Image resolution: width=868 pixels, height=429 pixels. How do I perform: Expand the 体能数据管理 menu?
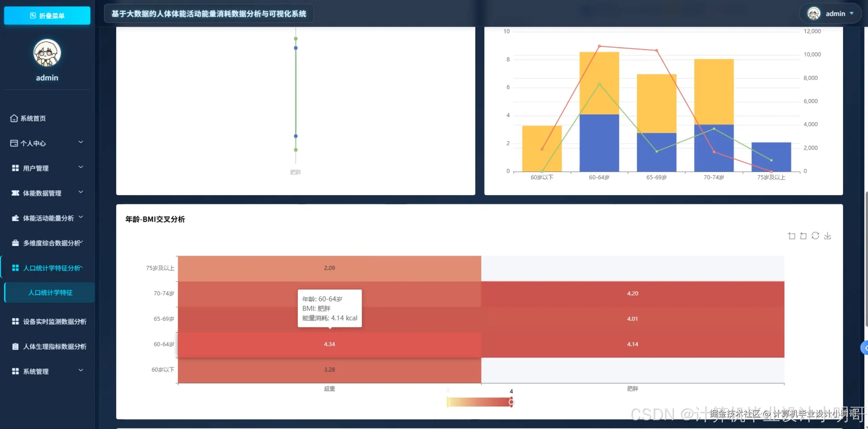tap(81, 192)
